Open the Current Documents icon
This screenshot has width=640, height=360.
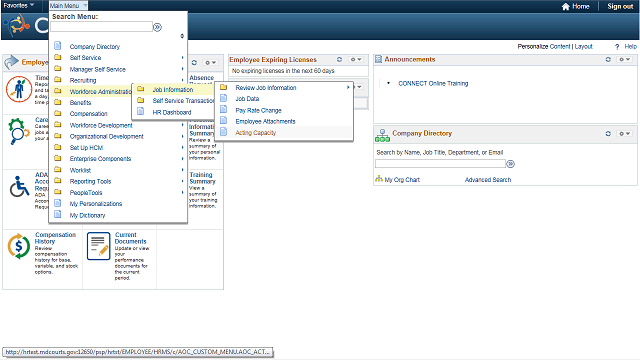coord(98,246)
